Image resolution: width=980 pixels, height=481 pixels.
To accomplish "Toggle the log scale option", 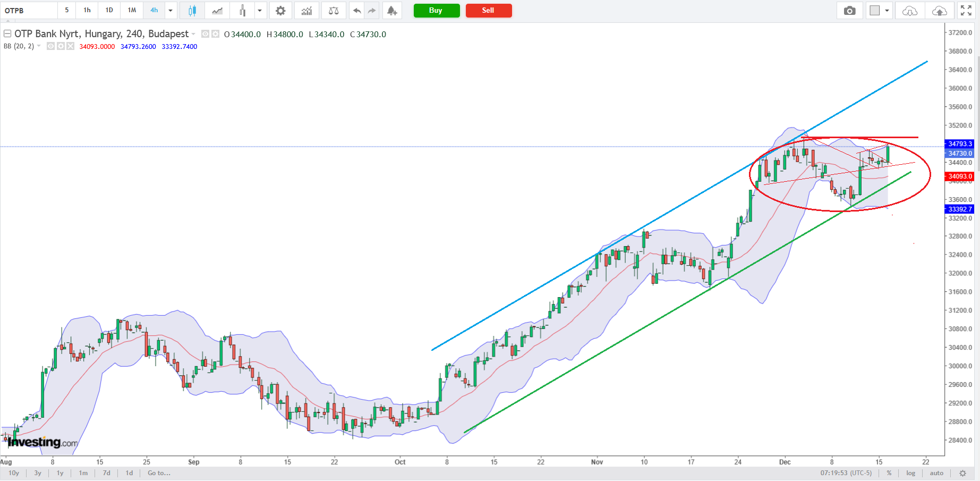I will coord(911,473).
